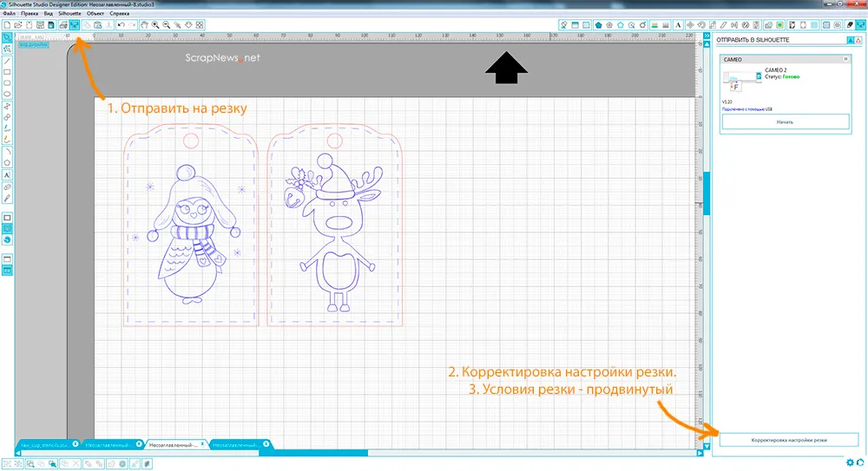Click the Print icon in the toolbar
Viewport: 868px width, 471px height.
pyautogui.click(x=63, y=25)
